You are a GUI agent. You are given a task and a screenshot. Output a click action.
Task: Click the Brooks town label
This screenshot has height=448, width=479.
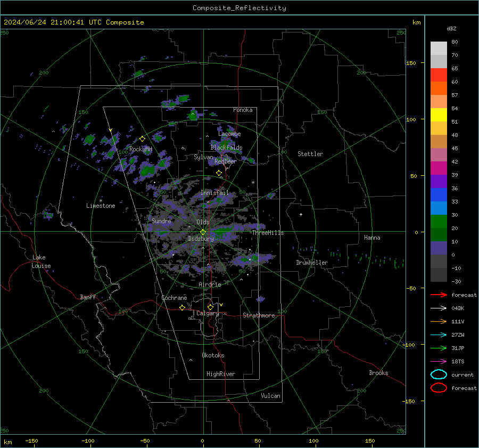coord(378,373)
